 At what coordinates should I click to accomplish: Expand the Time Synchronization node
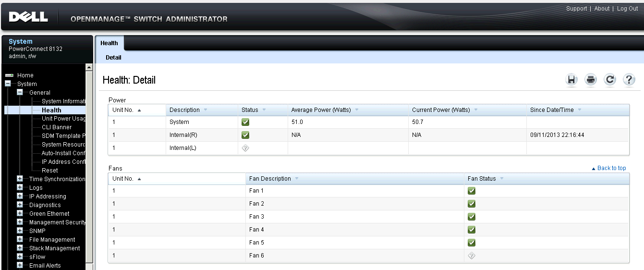pyautogui.click(x=20, y=179)
